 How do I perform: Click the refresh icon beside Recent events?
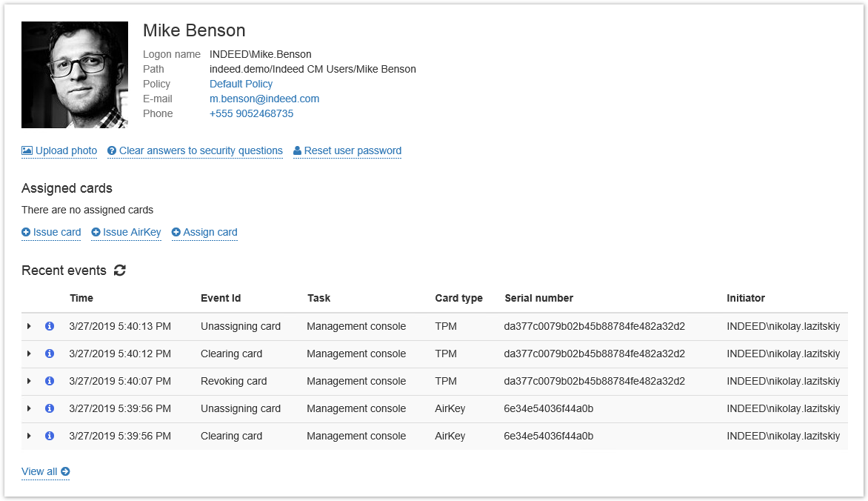(120, 271)
